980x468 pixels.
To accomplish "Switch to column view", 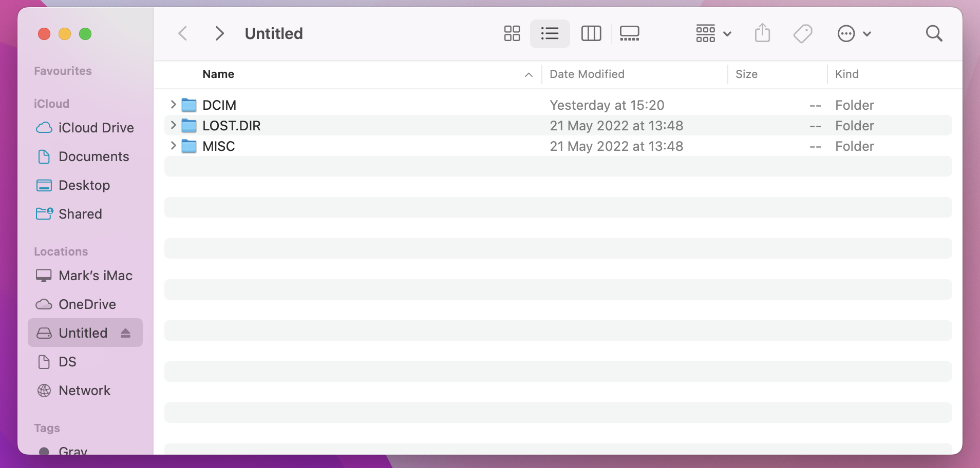I will tap(591, 34).
